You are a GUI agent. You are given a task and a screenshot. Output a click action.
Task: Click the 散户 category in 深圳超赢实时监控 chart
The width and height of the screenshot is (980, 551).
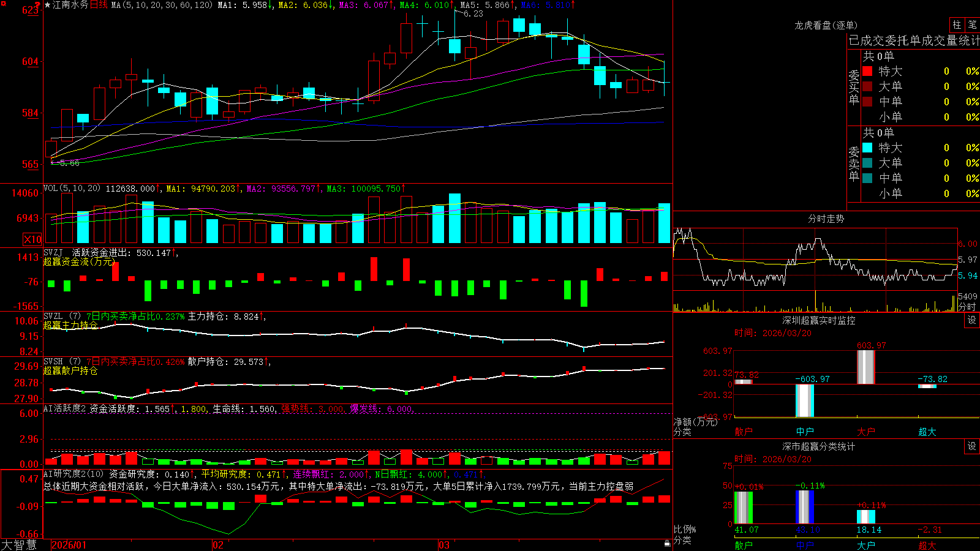744,432
